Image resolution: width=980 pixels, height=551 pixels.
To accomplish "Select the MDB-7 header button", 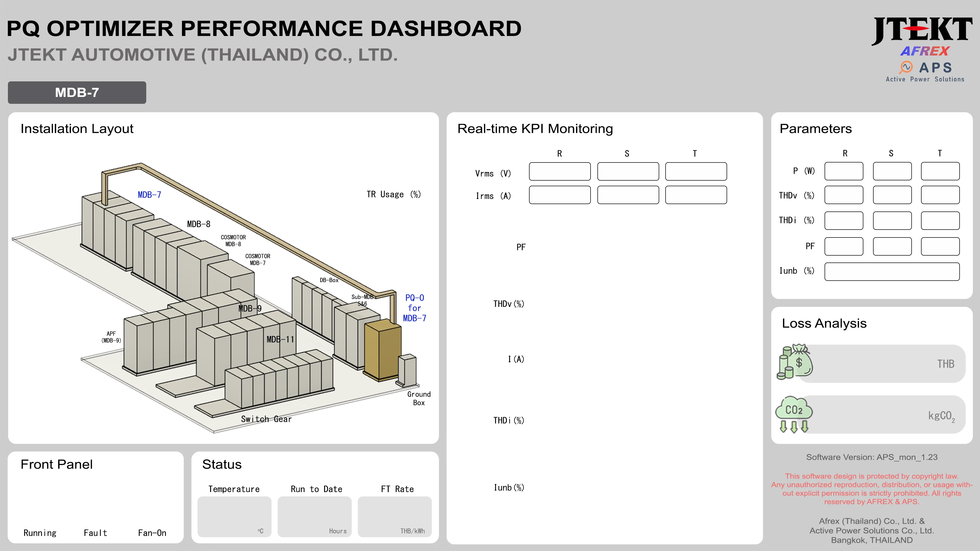I will point(77,92).
